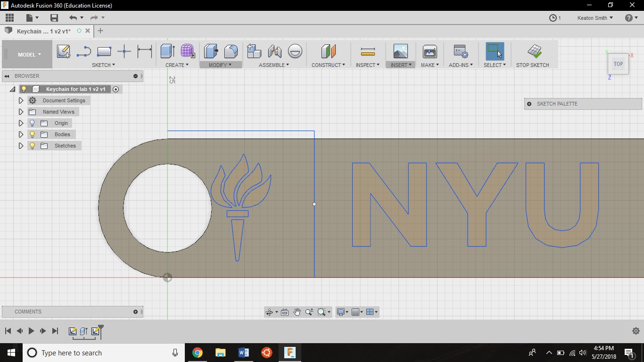Toggle the Sketches folder lightbulb

[x=32, y=146]
